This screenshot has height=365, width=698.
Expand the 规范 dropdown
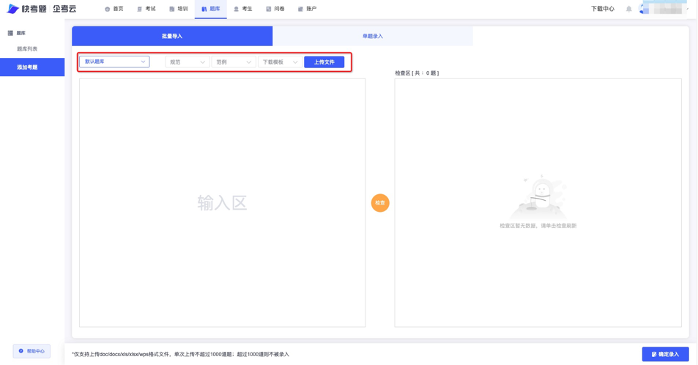point(187,62)
